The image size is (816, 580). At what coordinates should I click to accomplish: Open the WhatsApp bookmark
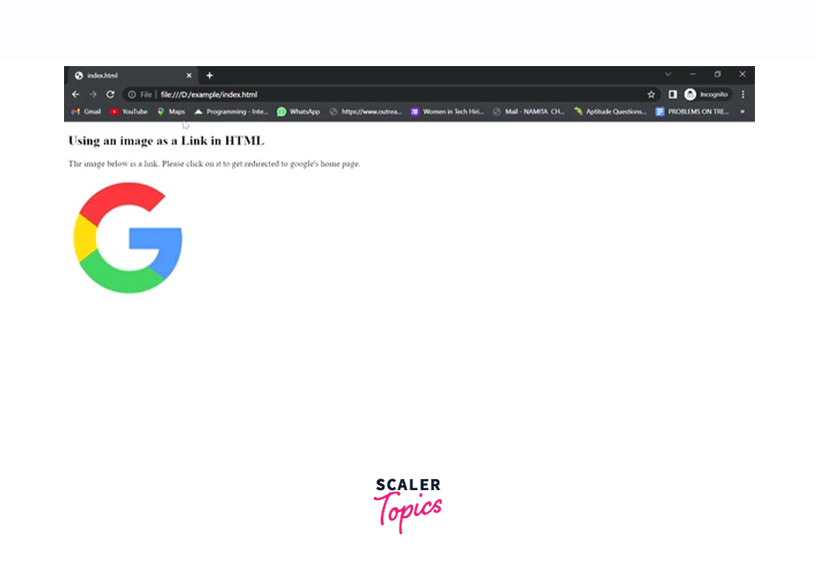(299, 111)
